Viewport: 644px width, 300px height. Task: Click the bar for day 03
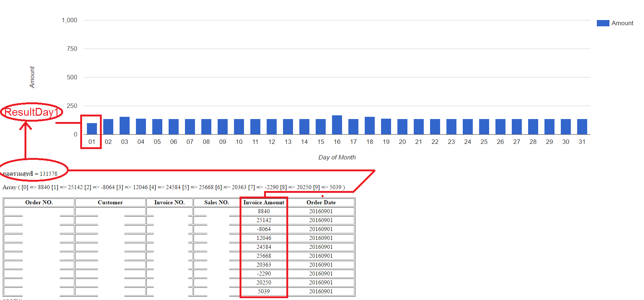[x=124, y=126]
